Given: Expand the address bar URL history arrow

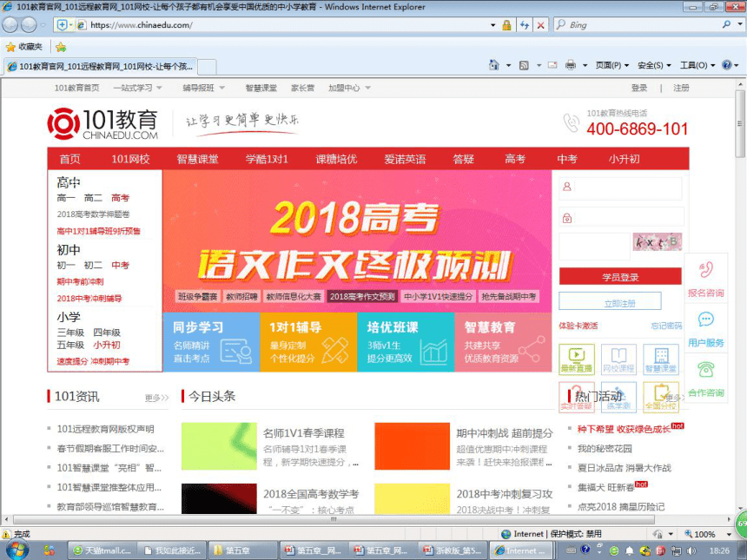Looking at the screenshot, I should 493,25.
